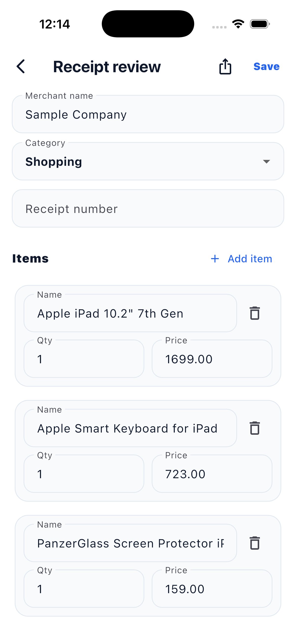Delete the Apple iPad 10.2" item
The image size is (296, 644).
pyautogui.click(x=255, y=313)
